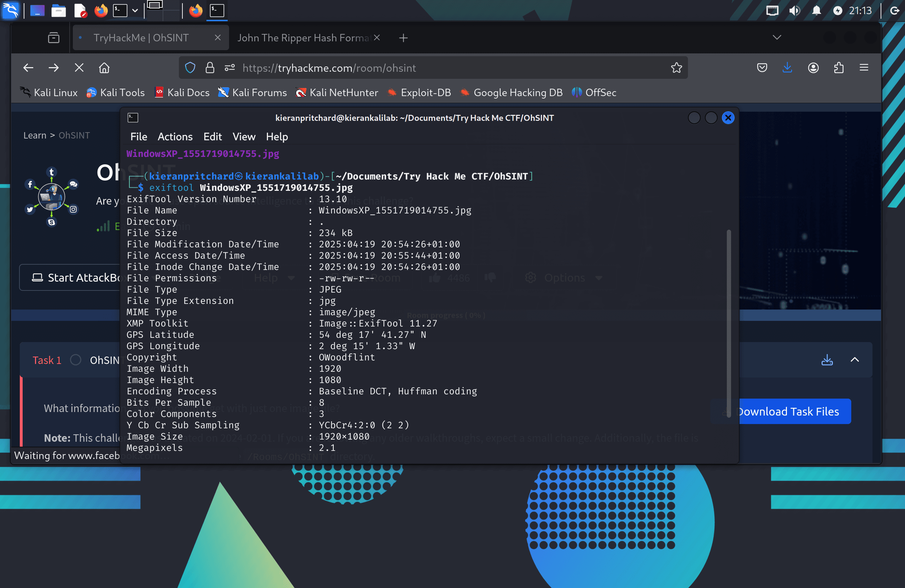905x588 pixels.
Task: Open Google Hacking DB bookmark
Action: pos(511,92)
